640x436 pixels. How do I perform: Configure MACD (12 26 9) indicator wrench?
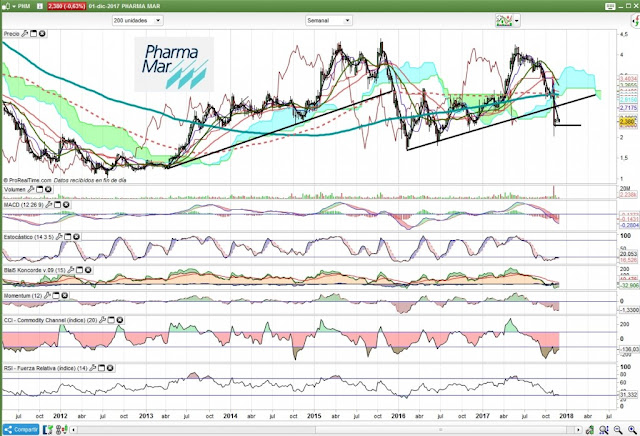[49, 205]
